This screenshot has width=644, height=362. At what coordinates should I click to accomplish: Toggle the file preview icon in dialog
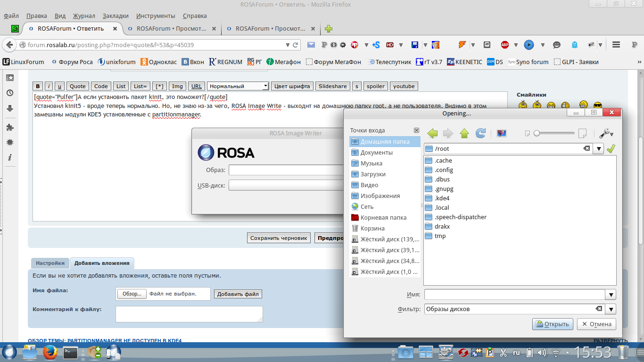[502, 133]
